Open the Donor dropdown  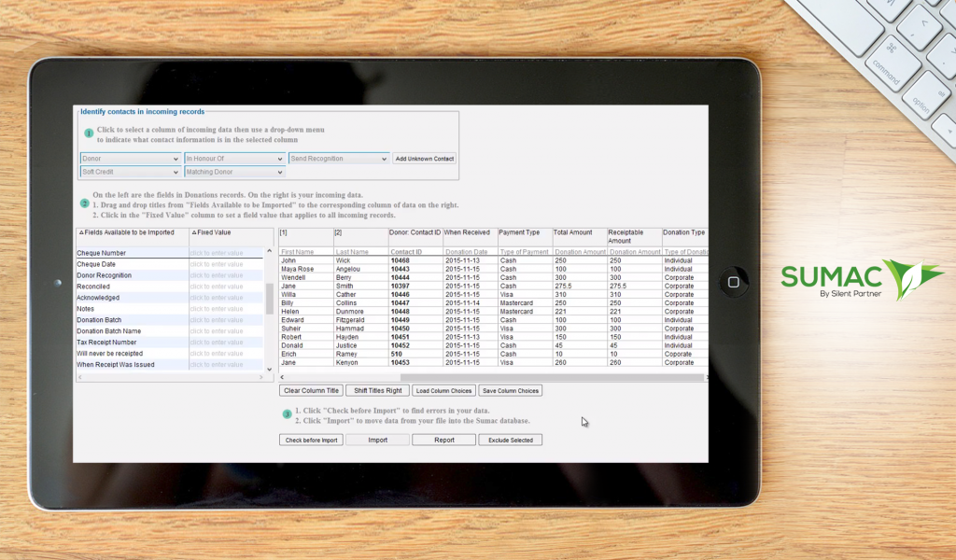(131, 159)
